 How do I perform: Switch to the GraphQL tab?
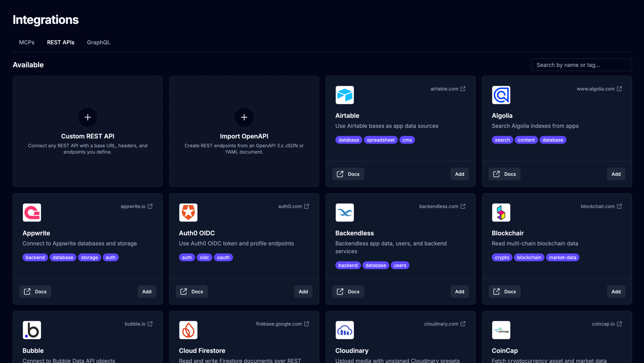(x=99, y=42)
